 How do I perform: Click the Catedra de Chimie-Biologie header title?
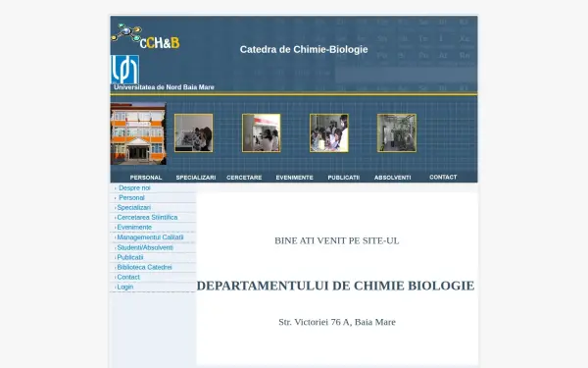(x=304, y=50)
